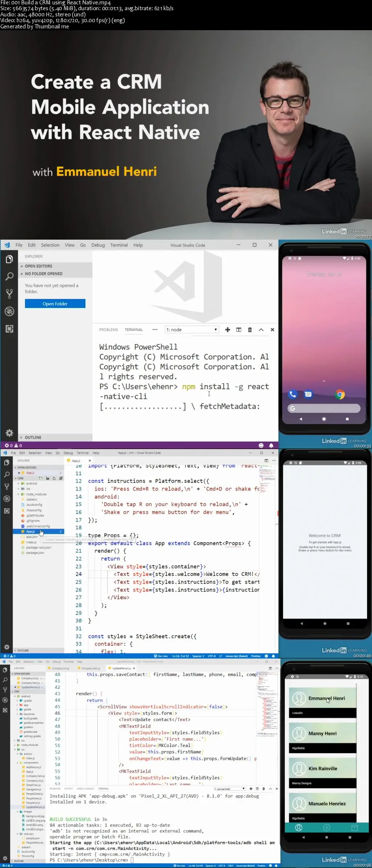372x868 pixels.
Task: Split the App.js editor to the right
Action: 266,460
